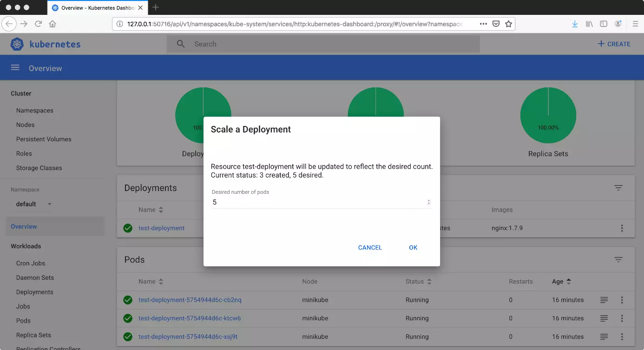Click the dashboard Search field
Image resolution: width=644 pixels, height=350 pixels.
click(323, 44)
